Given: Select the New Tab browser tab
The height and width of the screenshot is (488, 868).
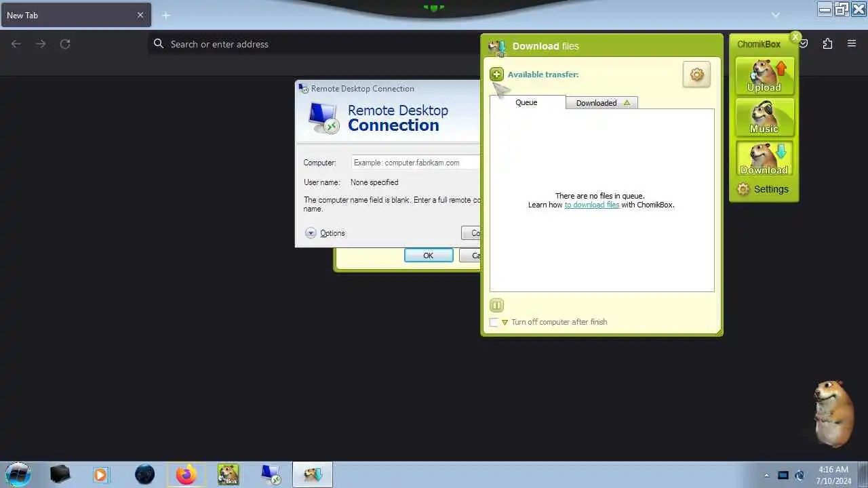Looking at the screenshot, I should 76,15.
